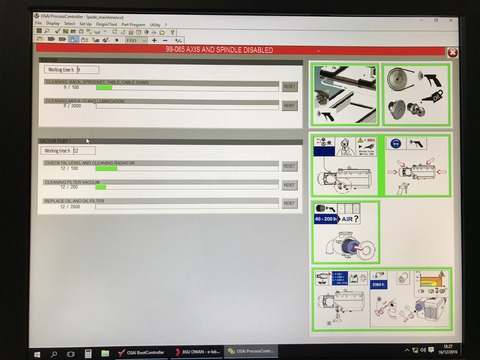Click the '9 / 100' counter text
The width and height of the screenshot is (480, 360).
pos(71,87)
